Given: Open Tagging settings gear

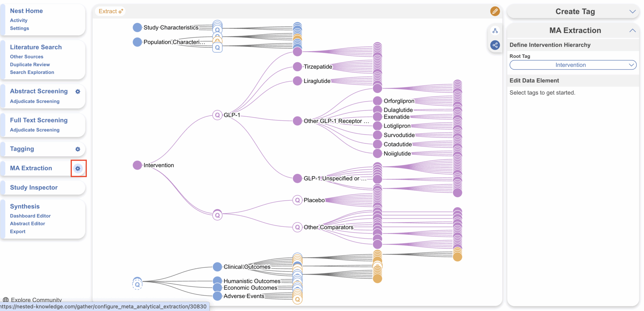Looking at the screenshot, I should click(78, 149).
